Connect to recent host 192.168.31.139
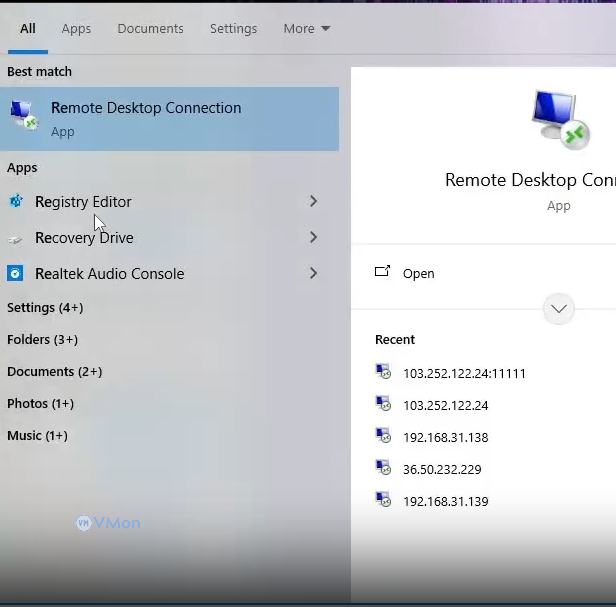Image resolution: width=616 pixels, height=607 pixels. (x=445, y=501)
